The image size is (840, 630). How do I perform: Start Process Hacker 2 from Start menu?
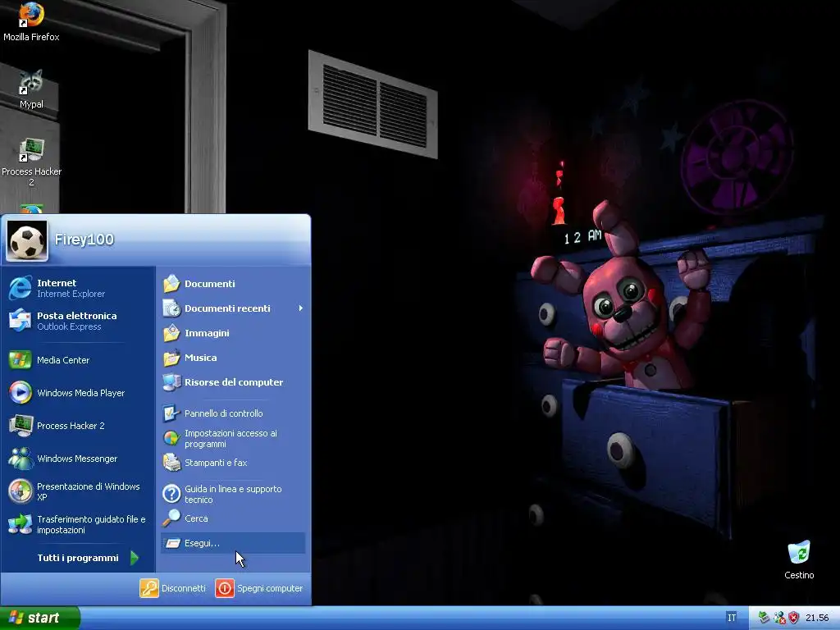tap(78, 426)
